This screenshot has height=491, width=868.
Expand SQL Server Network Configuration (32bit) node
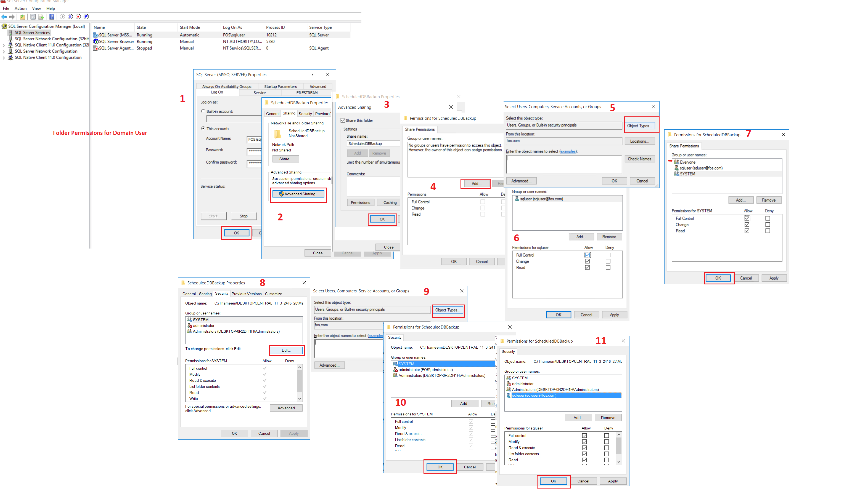(x=4, y=39)
